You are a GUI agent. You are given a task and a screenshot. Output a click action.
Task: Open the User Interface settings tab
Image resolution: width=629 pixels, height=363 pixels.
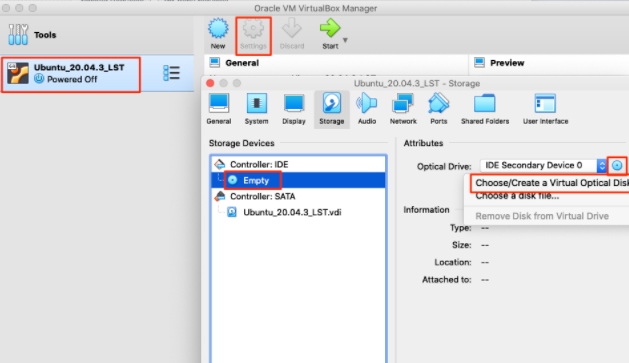pos(545,109)
